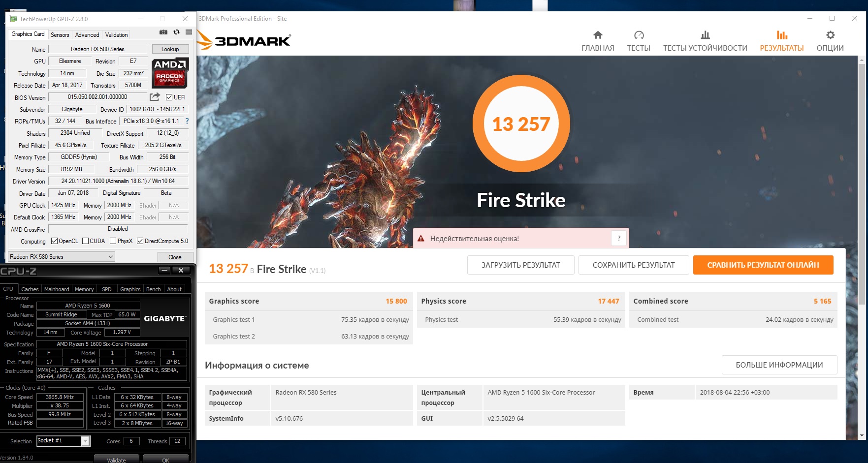Click the scrollbar up arrow in 3DMark

tap(861, 60)
